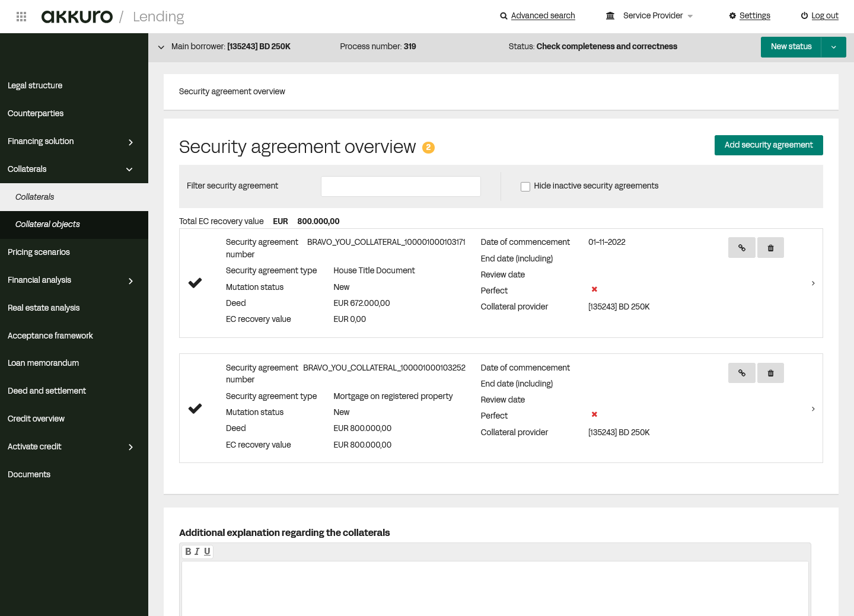Image resolution: width=854 pixels, height=616 pixels.
Task: Click the Service Provider bank icon
Action: 610,16
